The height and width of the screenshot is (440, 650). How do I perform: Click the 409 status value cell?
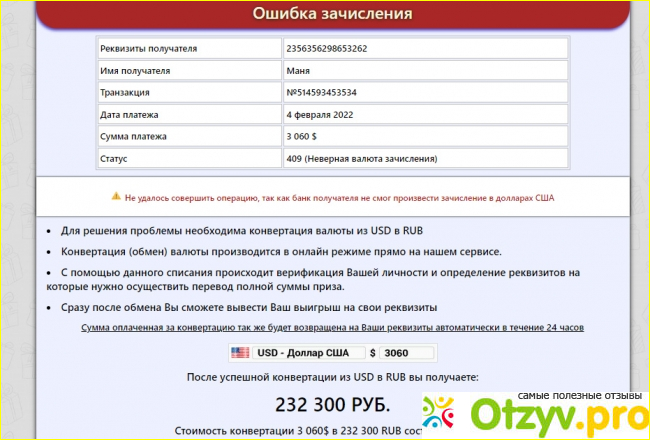pyautogui.click(x=362, y=158)
